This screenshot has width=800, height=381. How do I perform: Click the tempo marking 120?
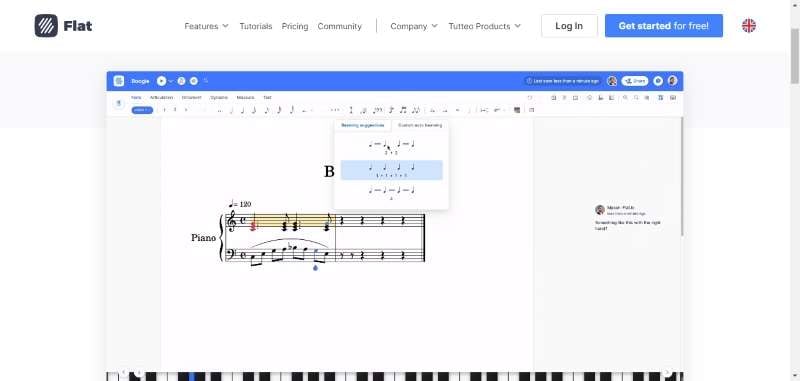[240, 204]
